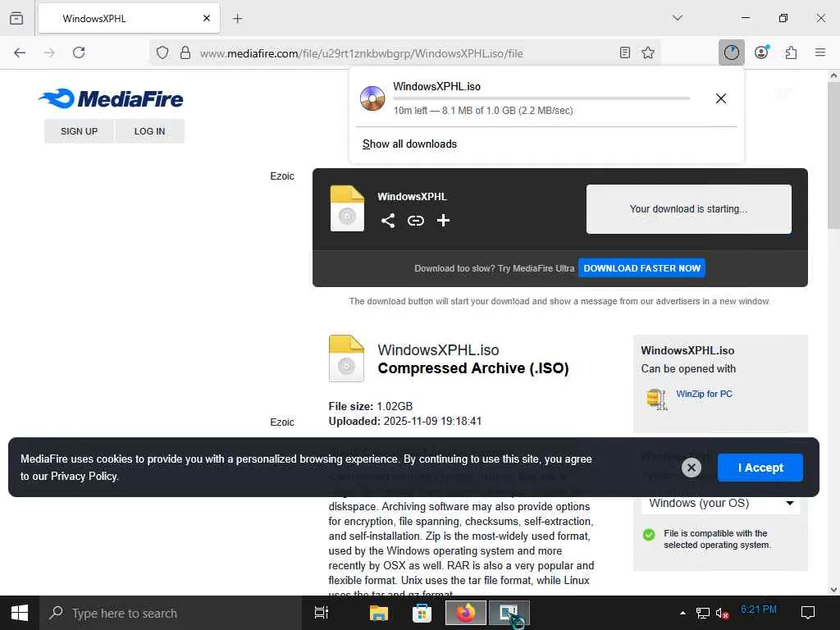Open the network tray icon
840x630 pixels.
702,613
